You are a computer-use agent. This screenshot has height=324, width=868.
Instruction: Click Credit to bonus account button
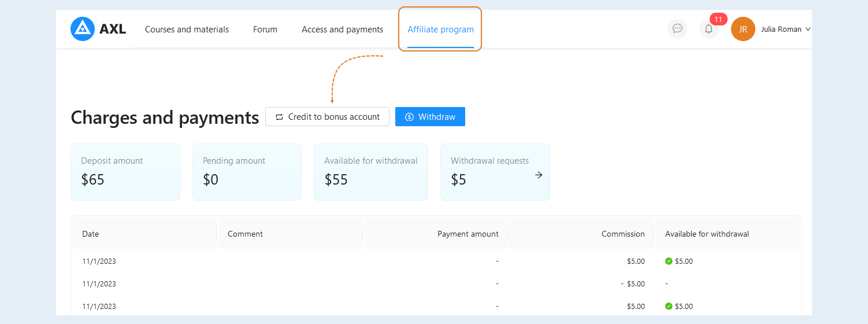point(327,116)
